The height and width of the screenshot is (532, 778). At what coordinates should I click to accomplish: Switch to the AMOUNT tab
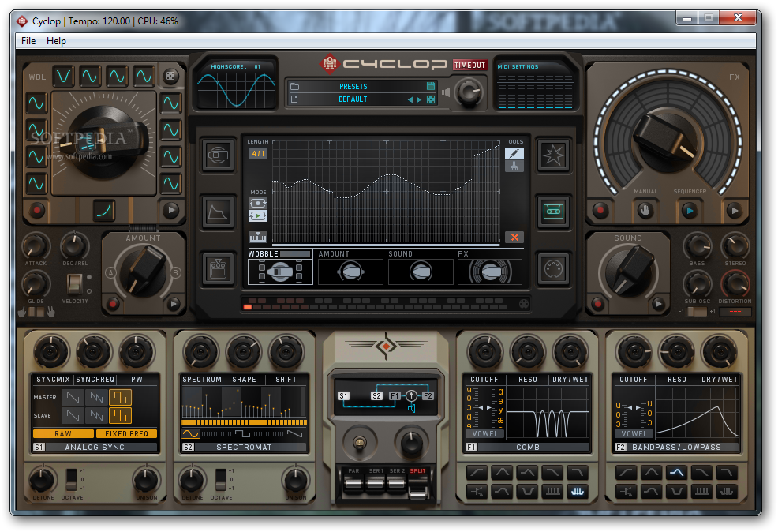click(350, 267)
